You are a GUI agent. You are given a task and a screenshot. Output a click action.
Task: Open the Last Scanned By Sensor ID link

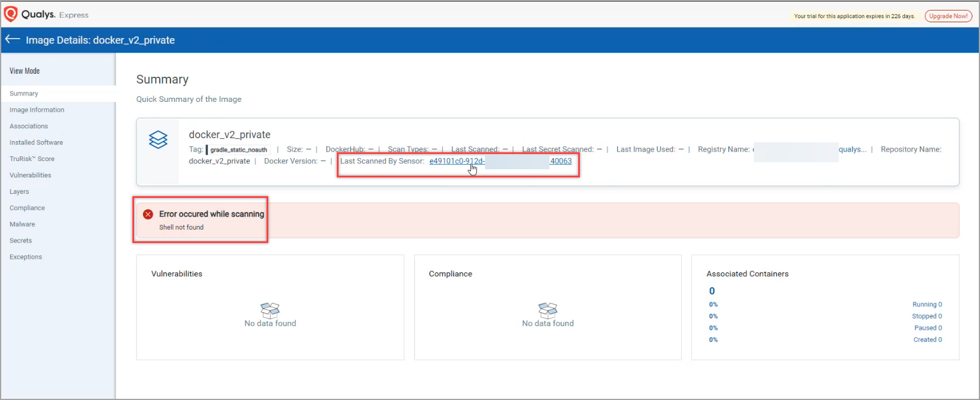pos(500,161)
